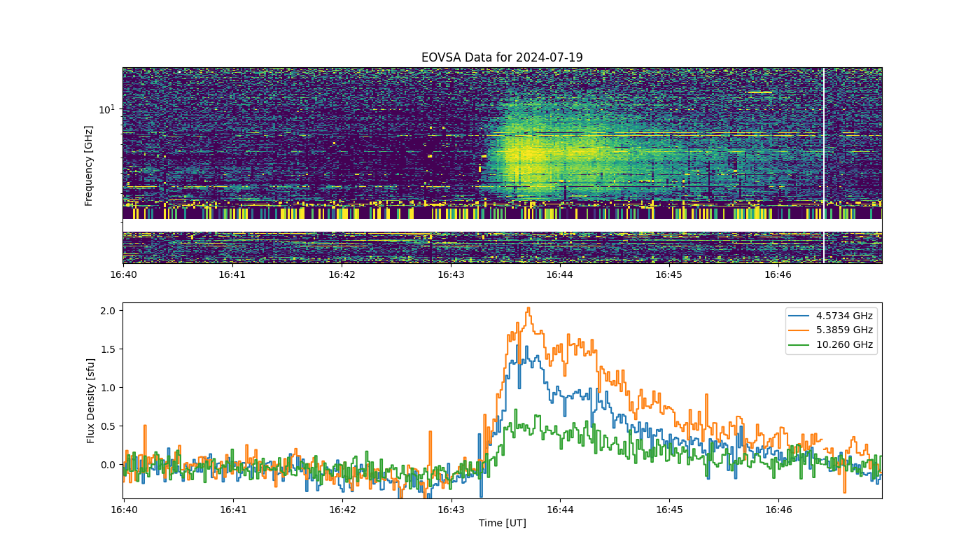The width and height of the screenshot is (980, 560).
Task: Click the 1.0 flux tick label
Action: pyautogui.click(x=108, y=387)
